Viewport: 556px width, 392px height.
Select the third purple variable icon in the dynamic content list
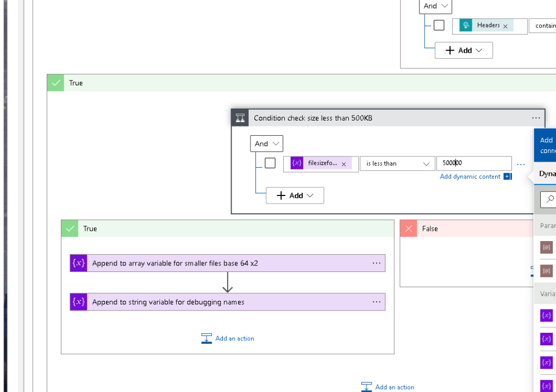point(546,363)
